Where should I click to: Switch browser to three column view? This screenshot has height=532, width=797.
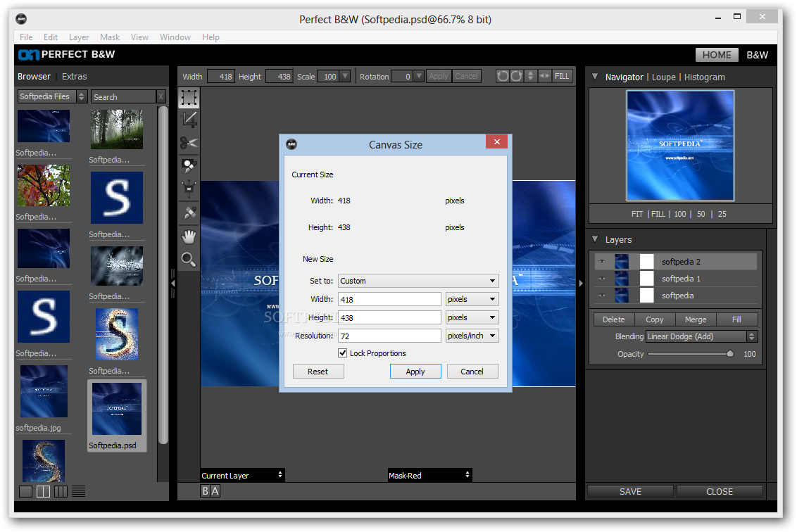[61, 491]
